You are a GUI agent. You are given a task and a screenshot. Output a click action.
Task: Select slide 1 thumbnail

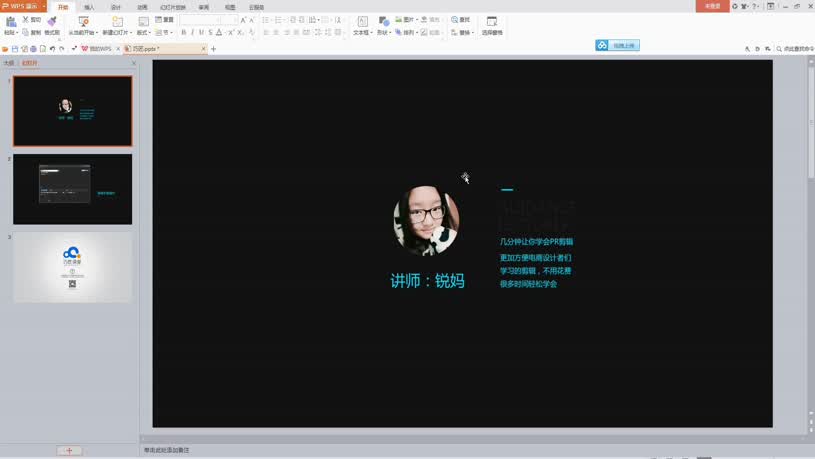pos(73,111)
